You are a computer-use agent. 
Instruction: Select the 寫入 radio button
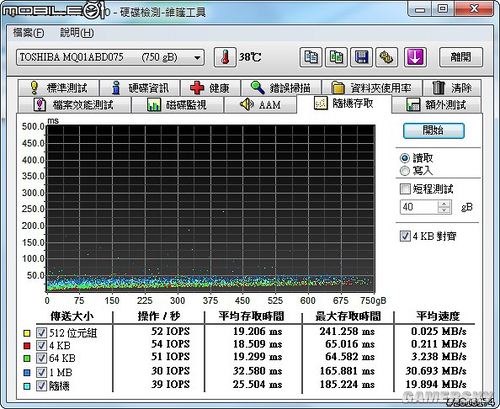405,171
